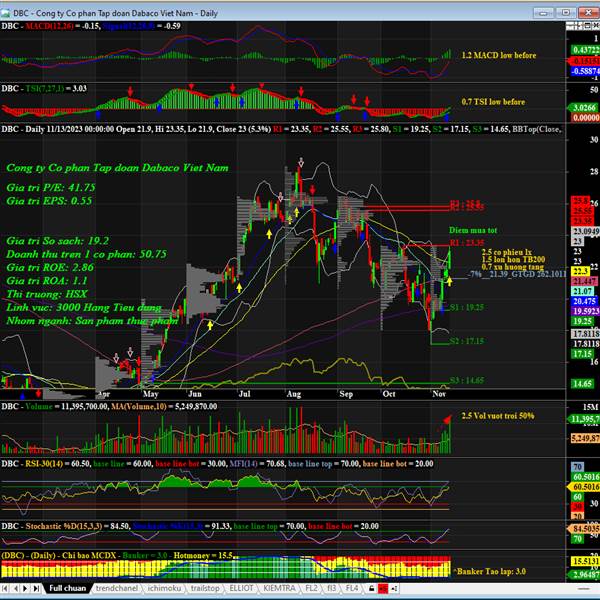Click red icon next to padlock
Image resolution: width=600 pixels, height=600 pixels.
(x=383, y=588)
